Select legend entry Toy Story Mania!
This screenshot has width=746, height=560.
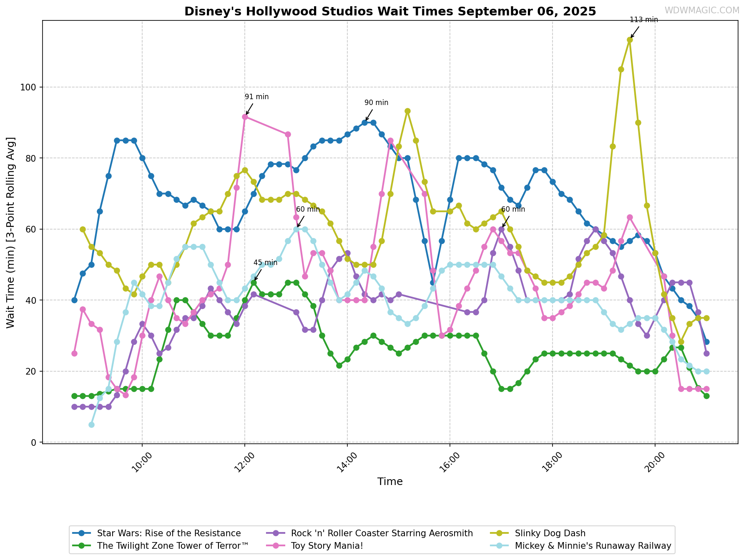point(315,546)
